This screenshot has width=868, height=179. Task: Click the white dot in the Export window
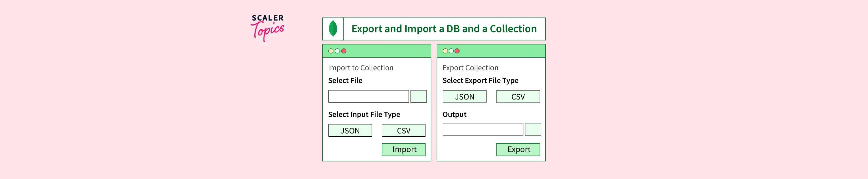[451, 51]
